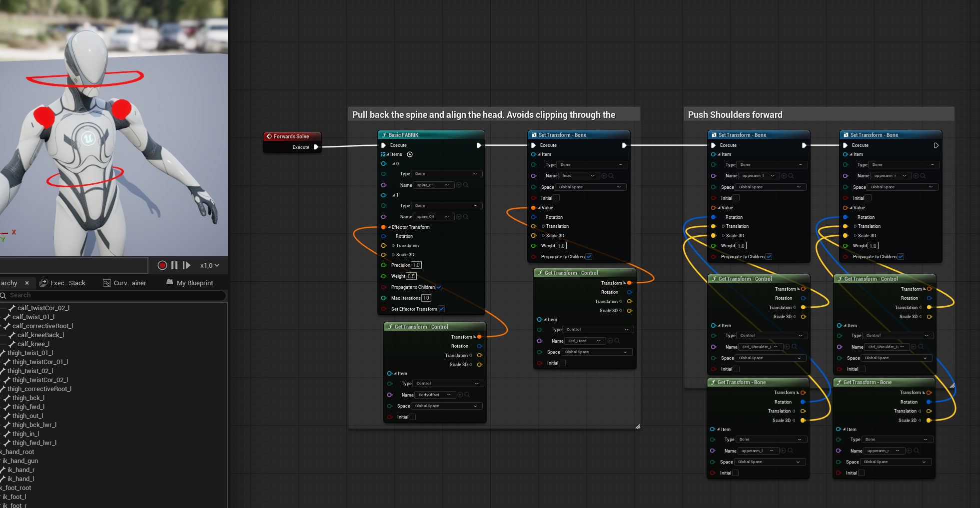Click the hierarchy Search field
This screenshot has height=508, width=980.
[115, 295]
